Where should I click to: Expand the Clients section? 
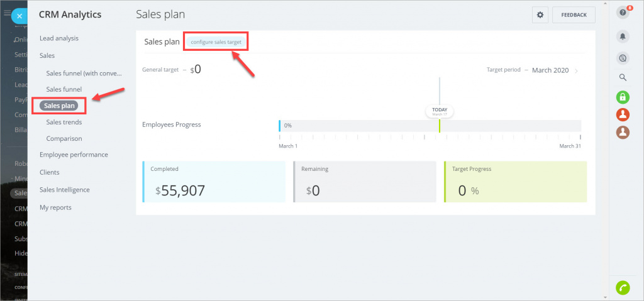tap(49, 172)
